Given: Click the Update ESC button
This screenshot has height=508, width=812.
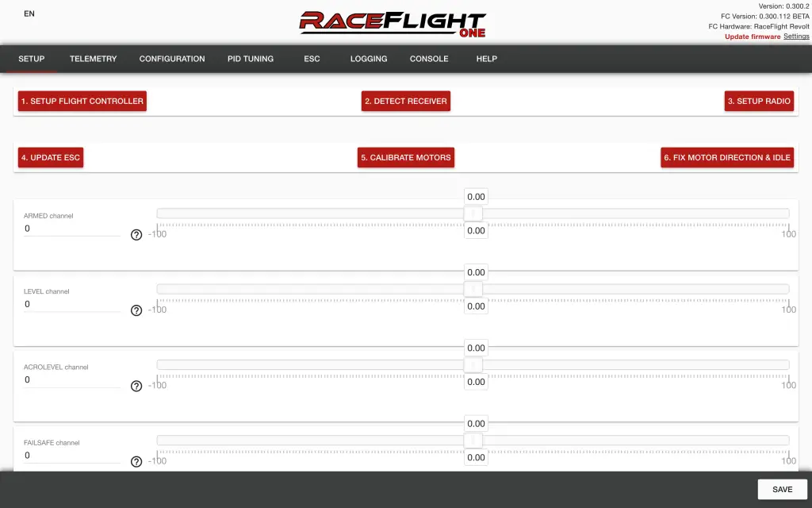Looking at the screenshot, I should tap(50, 157).
